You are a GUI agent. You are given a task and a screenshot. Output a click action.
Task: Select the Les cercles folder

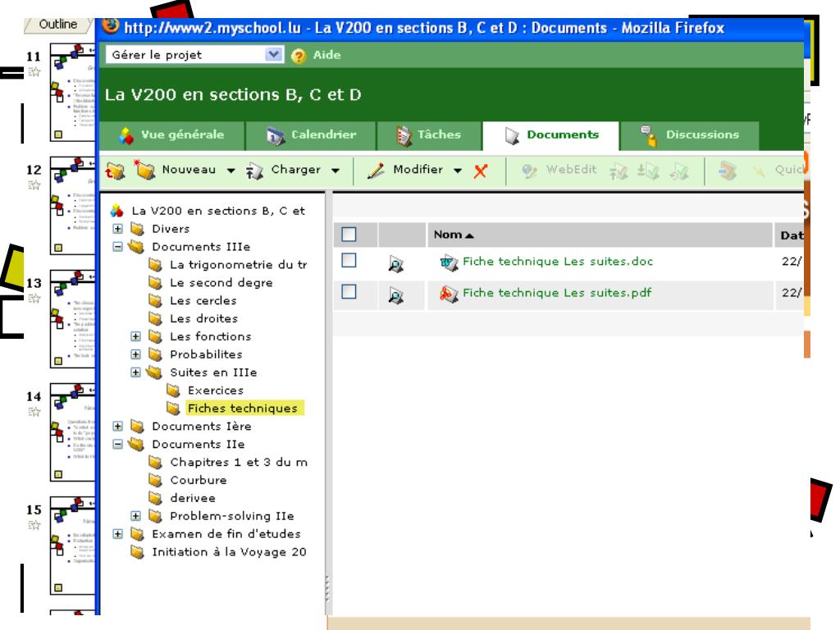[203, 300]
